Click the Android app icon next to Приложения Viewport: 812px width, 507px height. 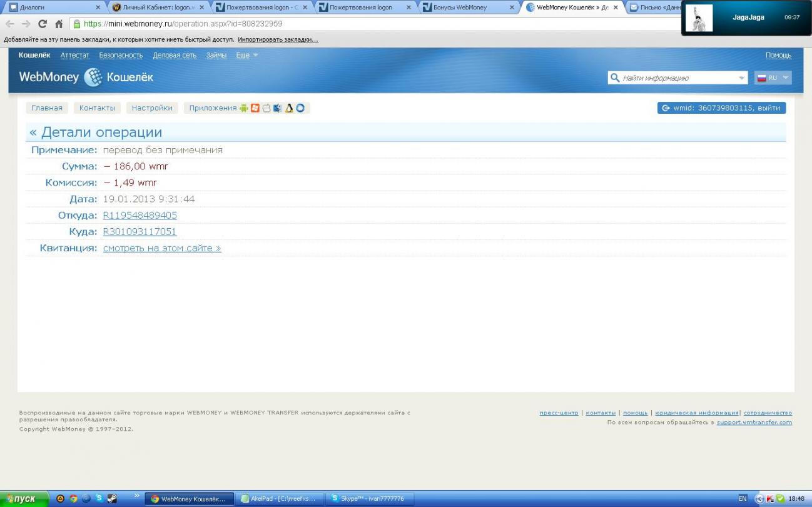243,108
